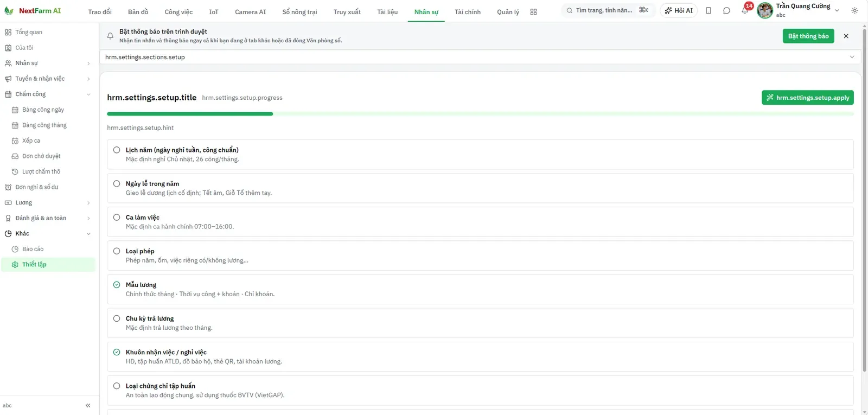Click user avatar of Trần Quang Cường
868x415 pixels.
[765, 10]
